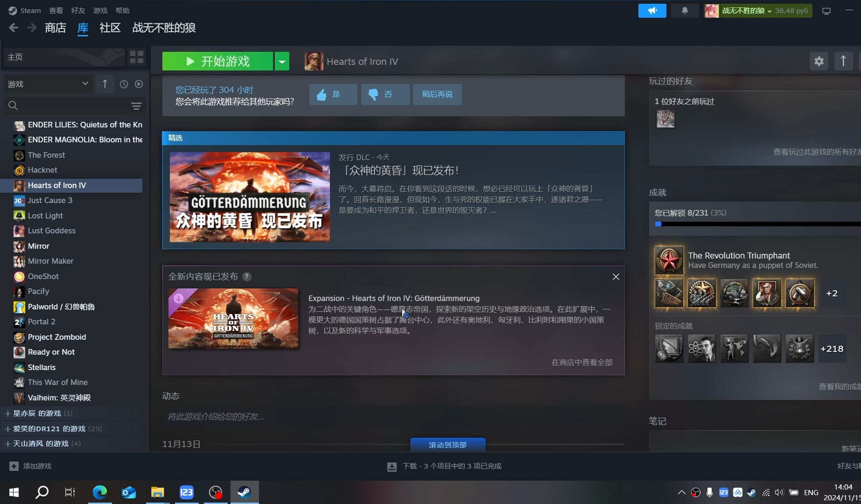Screen dimensions: 861x504
Task: Show hidden tray icons chevron
Action: coord(681,492)
